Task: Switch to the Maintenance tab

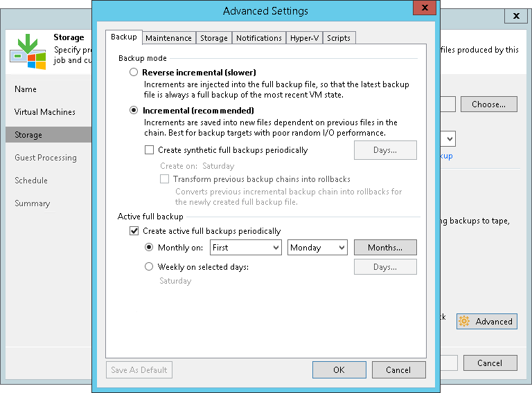Action: [168, 38]
